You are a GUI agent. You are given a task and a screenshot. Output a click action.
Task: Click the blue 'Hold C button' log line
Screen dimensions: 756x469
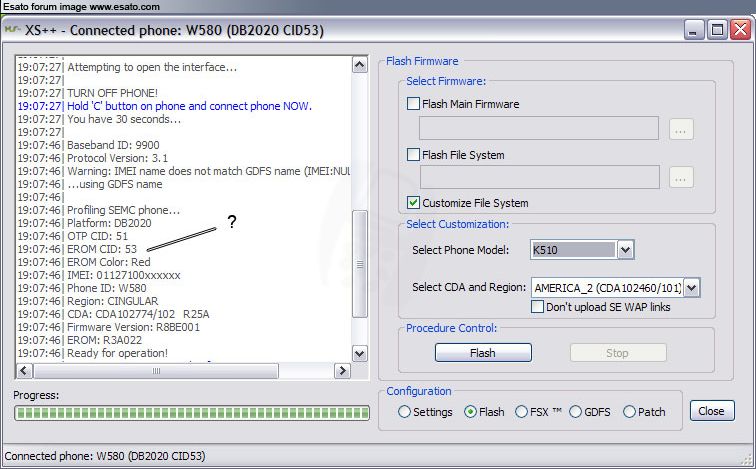tap(189, 106)
